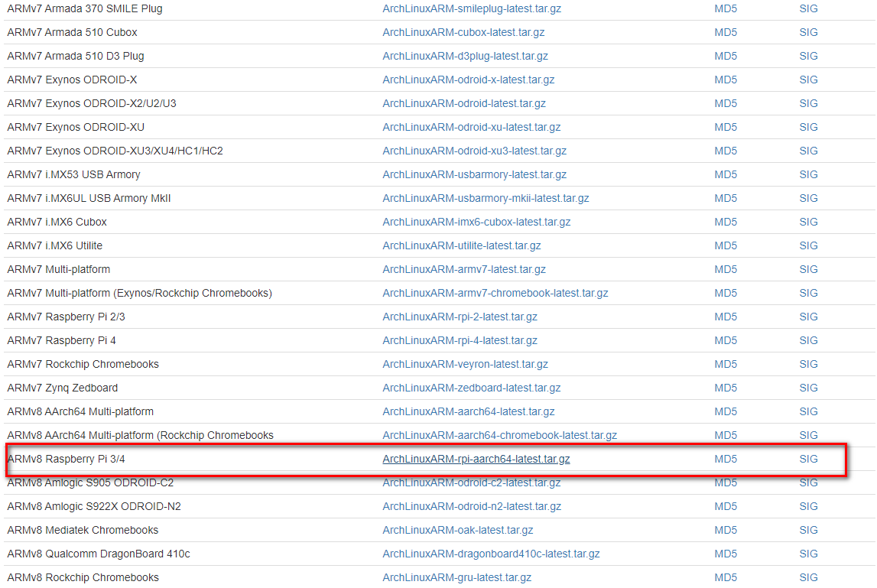Download ArchLinuxARM-odroid-xu3-latest.tar.gz
This screenshot has width=877, height=588.
(x=474, y=151)
